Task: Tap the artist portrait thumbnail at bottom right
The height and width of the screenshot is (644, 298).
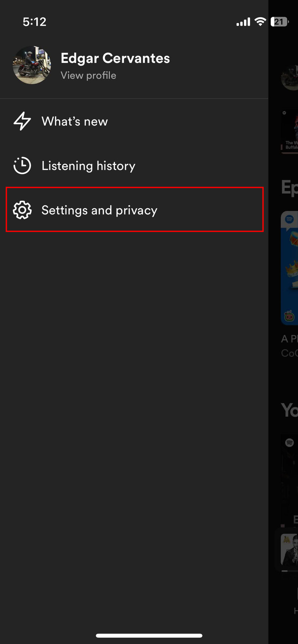Action: pyautogui.click(x=290, y=550)
